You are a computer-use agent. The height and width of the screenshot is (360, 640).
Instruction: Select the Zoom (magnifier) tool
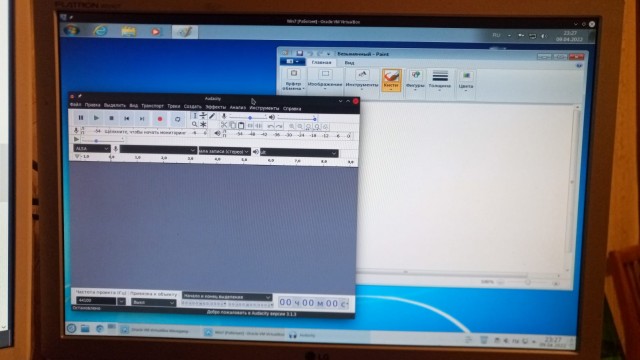pos(195,124)
